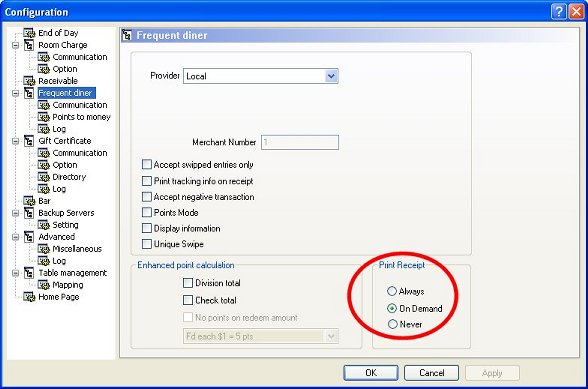
Task: Open Communication under Frequent diner
Action: tap(80, 105)
